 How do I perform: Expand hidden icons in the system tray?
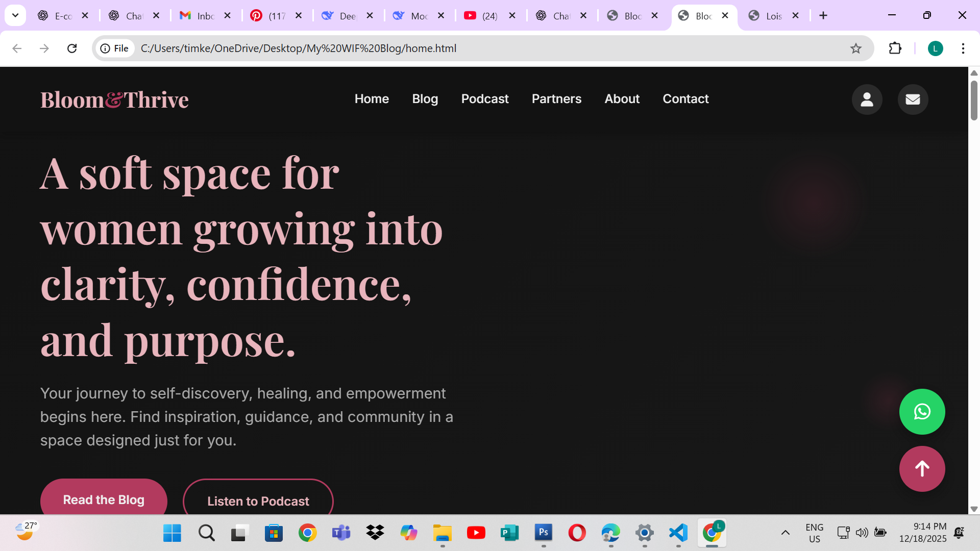(x=786, y=533)
